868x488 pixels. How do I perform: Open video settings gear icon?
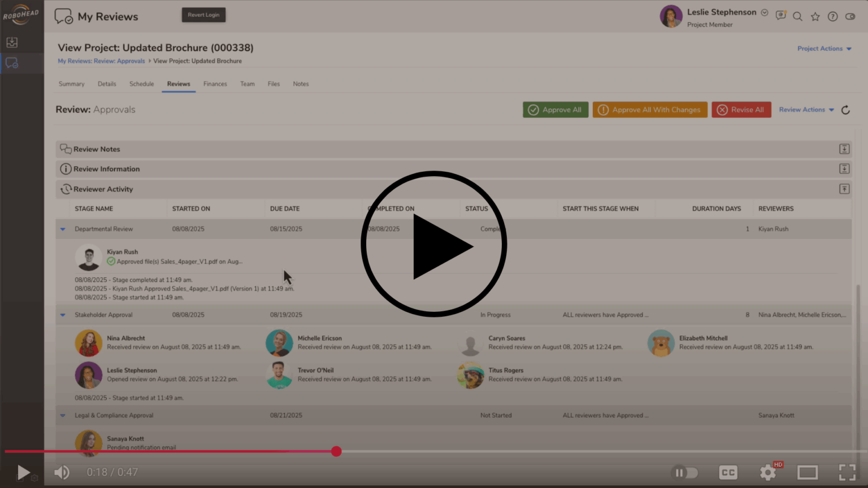click(x=767, y=472)
